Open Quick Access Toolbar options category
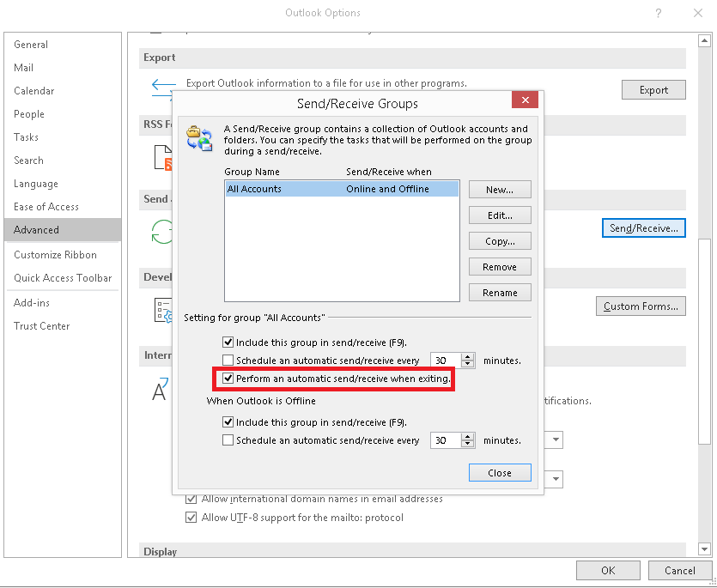Image resolution: width=717 pixels, height=588 pixels. coord(63,278)
